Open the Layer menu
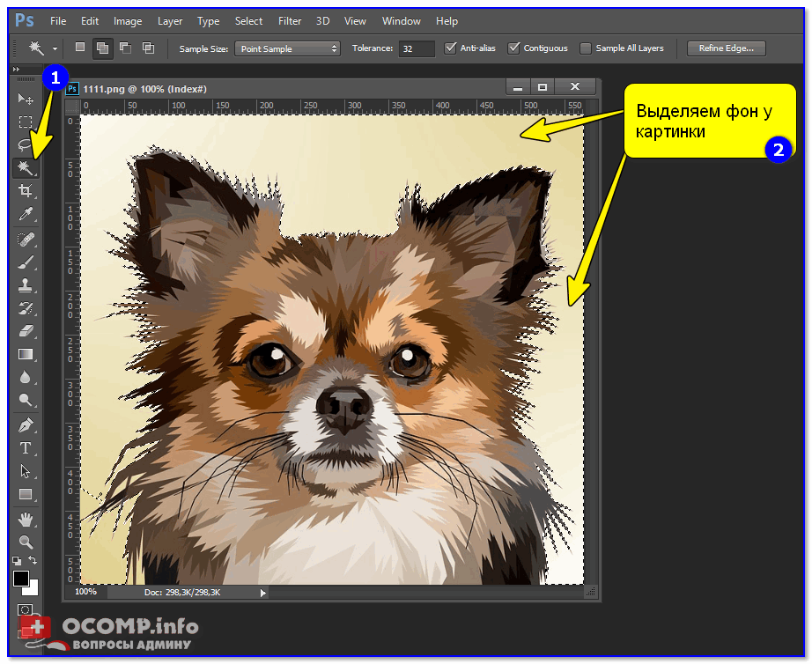The height and width of the screenshot is (664, 812). [x=170, y=20]
